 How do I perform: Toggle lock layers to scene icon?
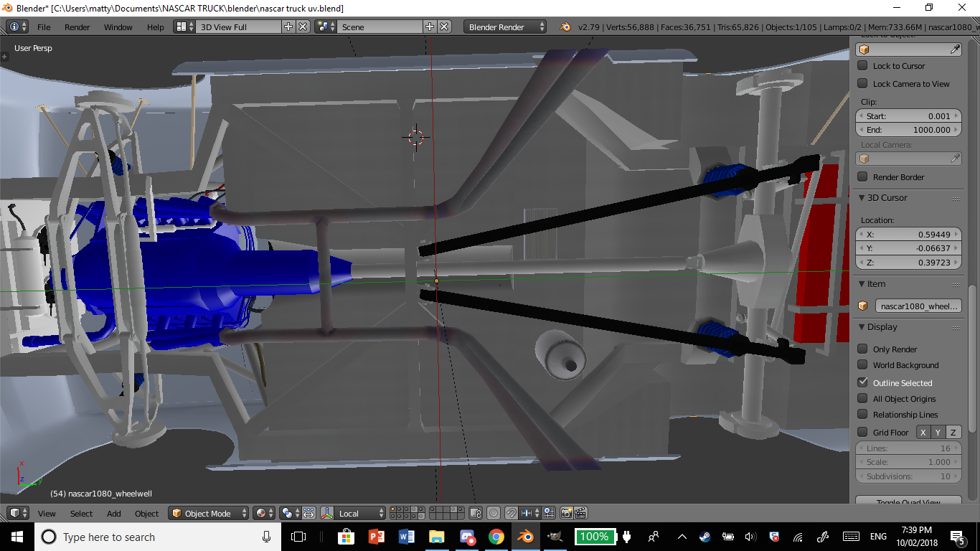click(x=475, y=513)
